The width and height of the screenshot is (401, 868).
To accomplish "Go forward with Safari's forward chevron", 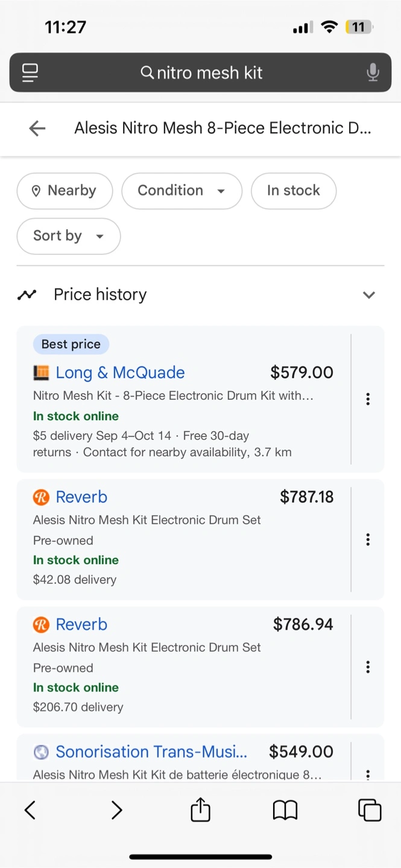I will 116,810.
